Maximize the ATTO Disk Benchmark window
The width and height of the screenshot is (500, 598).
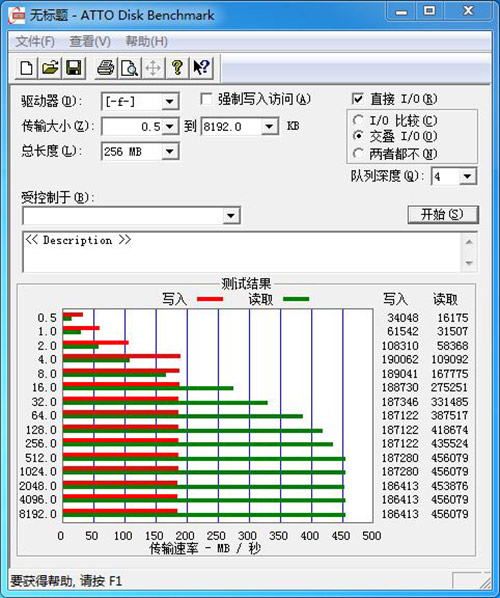pos(429,12)
